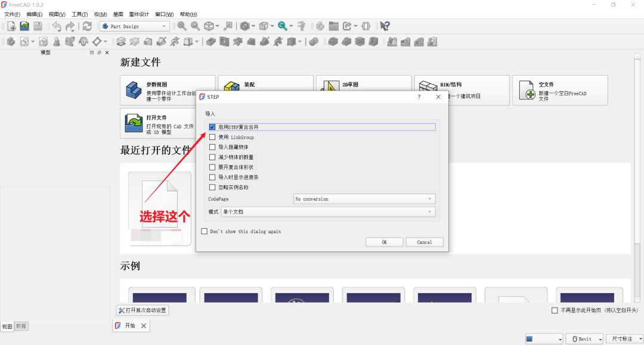This screenshot has height=345, width=644.
Task: Click the recent file thumbnail
Action: pos(160,209)
